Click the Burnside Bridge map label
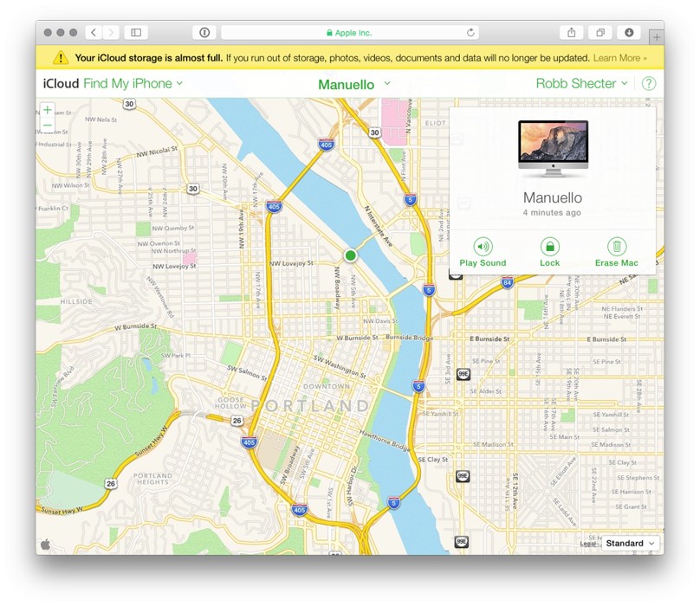The image size is (700, 606). (410, 338)
